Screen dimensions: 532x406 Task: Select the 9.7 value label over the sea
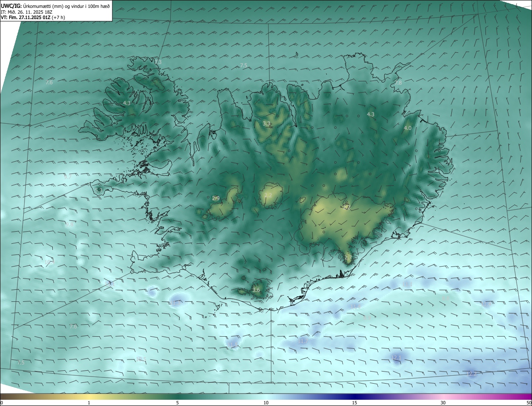coord(67,177)
